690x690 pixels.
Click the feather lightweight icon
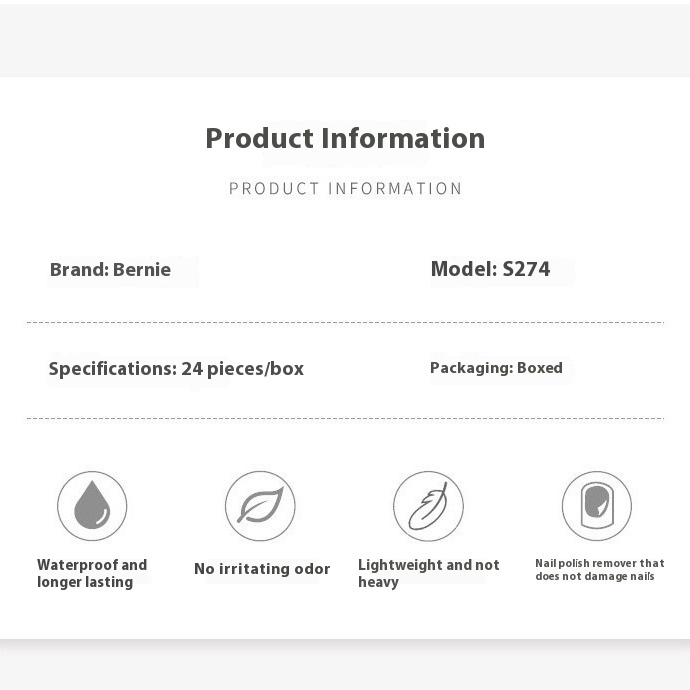pyautogui.click(x=428, y=506)
